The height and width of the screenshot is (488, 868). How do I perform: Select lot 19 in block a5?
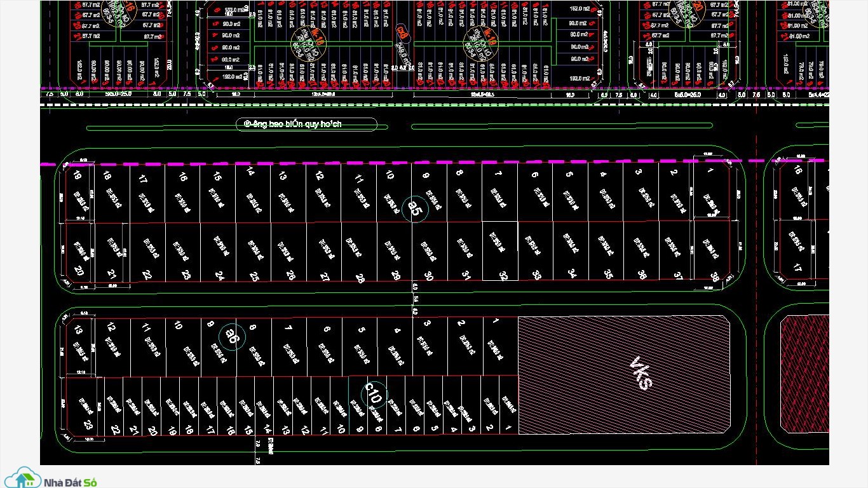[79, 193]
